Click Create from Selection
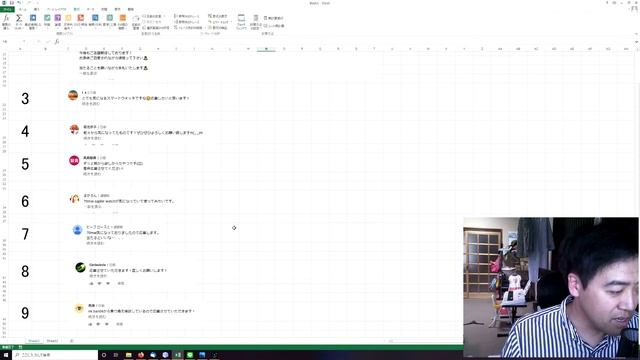The width and height of the screenshot is (640, 360). 156,28
